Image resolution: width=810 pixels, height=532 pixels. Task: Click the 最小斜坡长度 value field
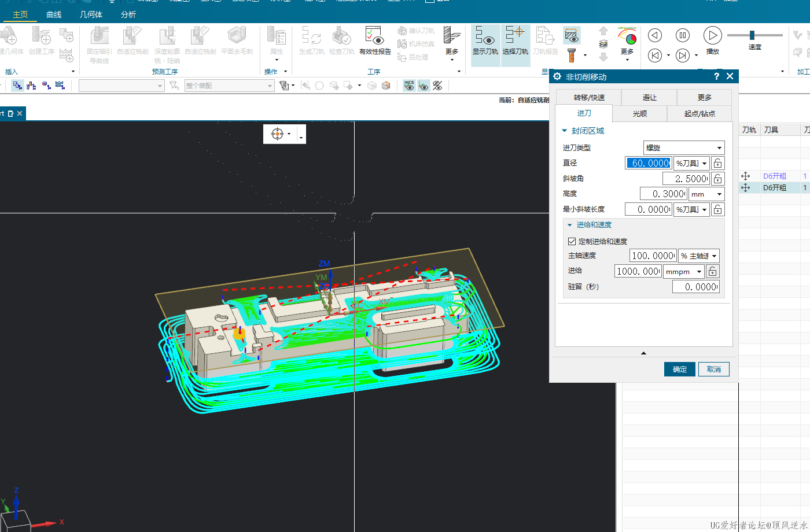(x=649, y=209)
